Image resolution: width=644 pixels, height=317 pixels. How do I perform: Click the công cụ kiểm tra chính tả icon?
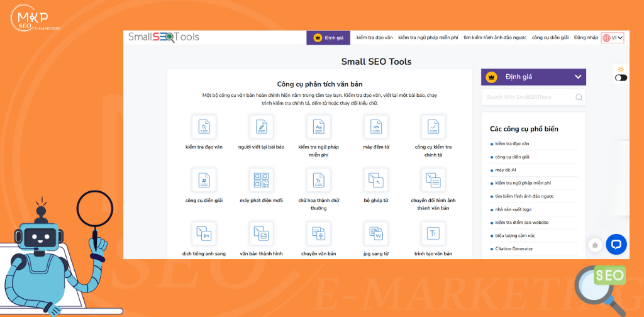pos(433,127)
